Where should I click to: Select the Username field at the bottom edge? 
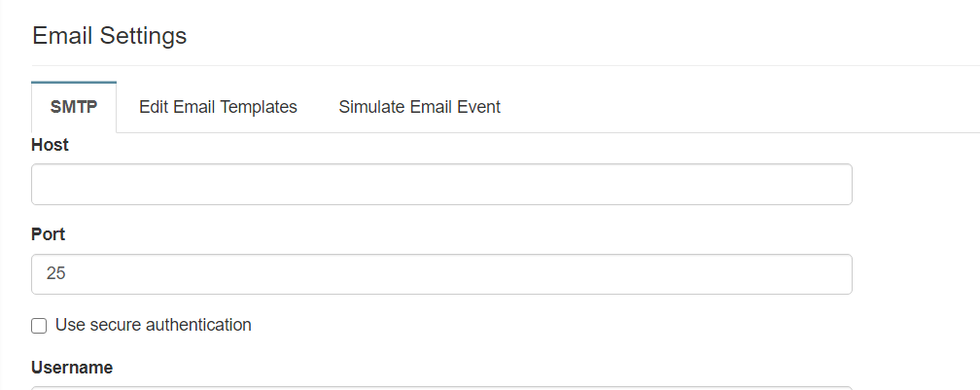(441, 387)
